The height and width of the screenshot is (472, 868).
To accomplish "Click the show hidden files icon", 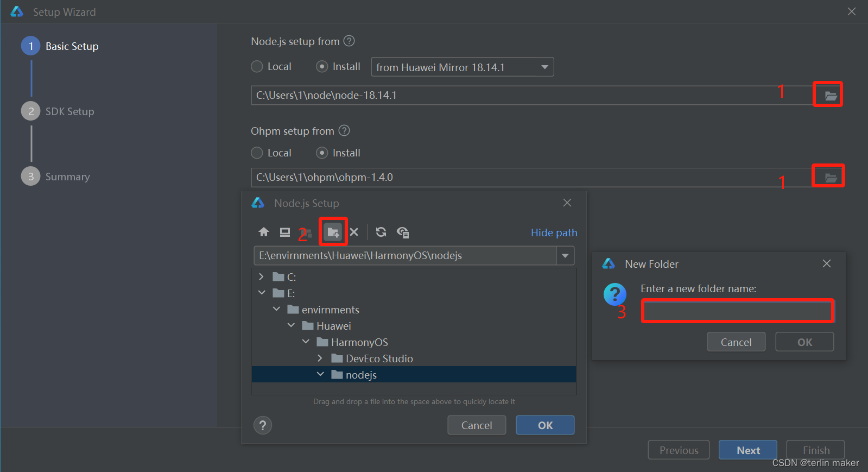I will (403, 232).
